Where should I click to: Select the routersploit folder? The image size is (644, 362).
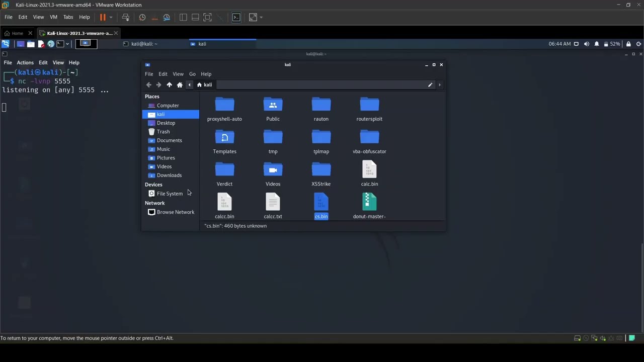[x=369, y=109]
